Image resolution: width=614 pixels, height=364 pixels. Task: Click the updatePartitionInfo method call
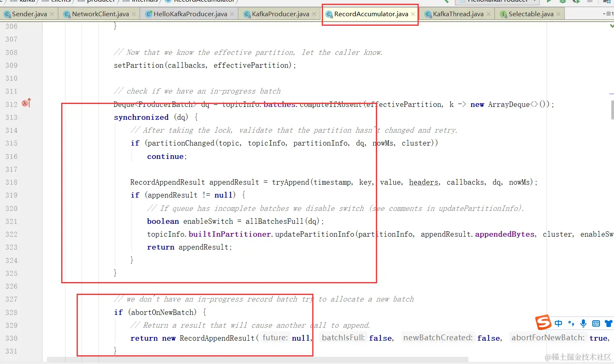point(314,234)
